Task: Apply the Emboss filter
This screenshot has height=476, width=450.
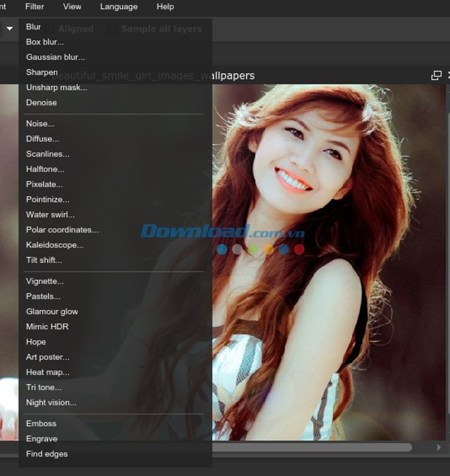Action: (41, 423)
